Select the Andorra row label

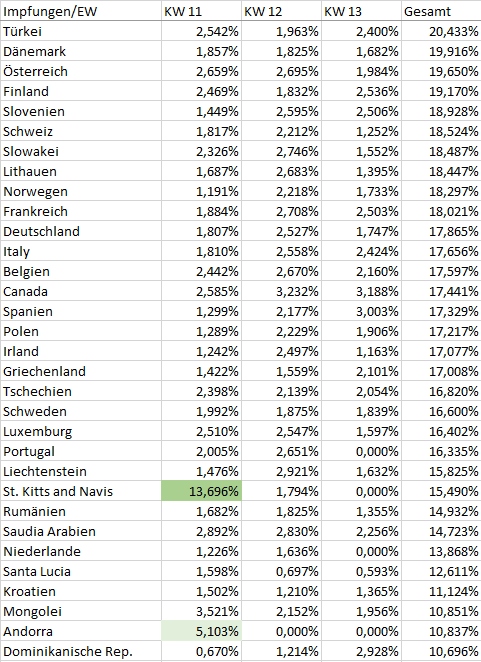[x=81, y=631]
